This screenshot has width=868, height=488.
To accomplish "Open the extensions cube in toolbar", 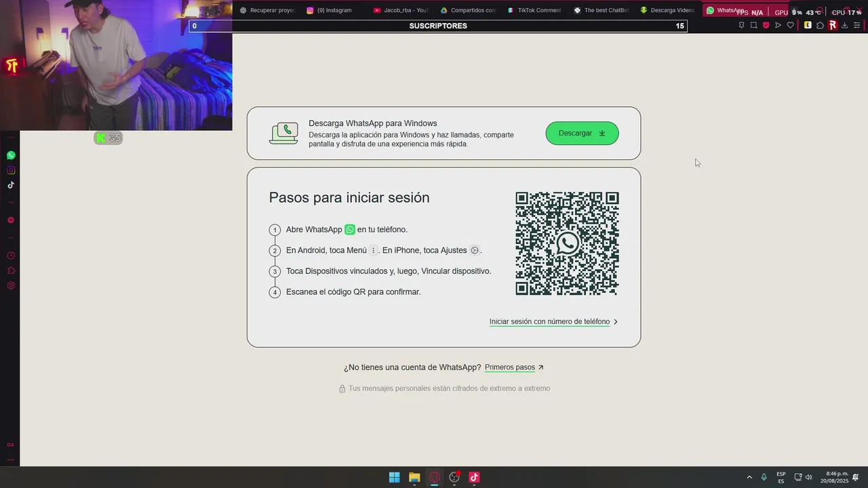I will click(x=820, y=25).
